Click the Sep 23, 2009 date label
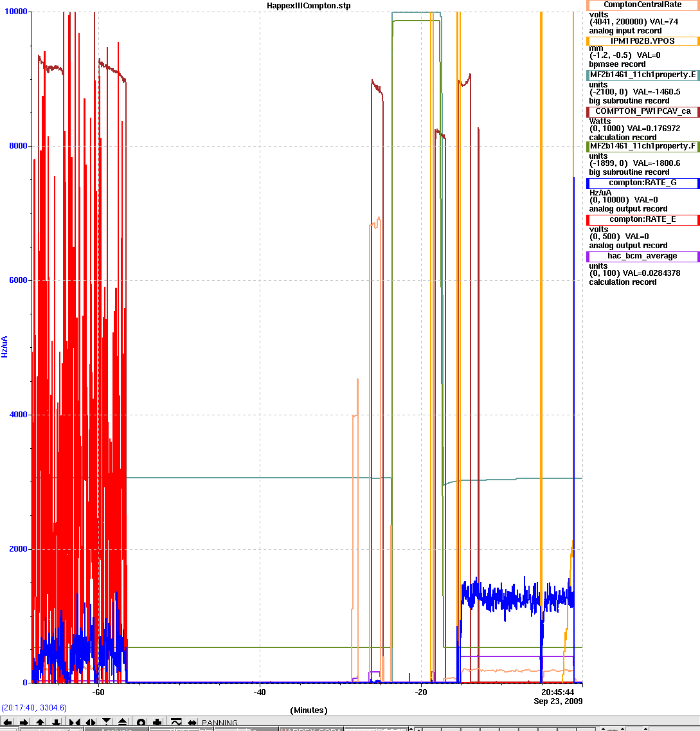 click(x=558, y=701)
